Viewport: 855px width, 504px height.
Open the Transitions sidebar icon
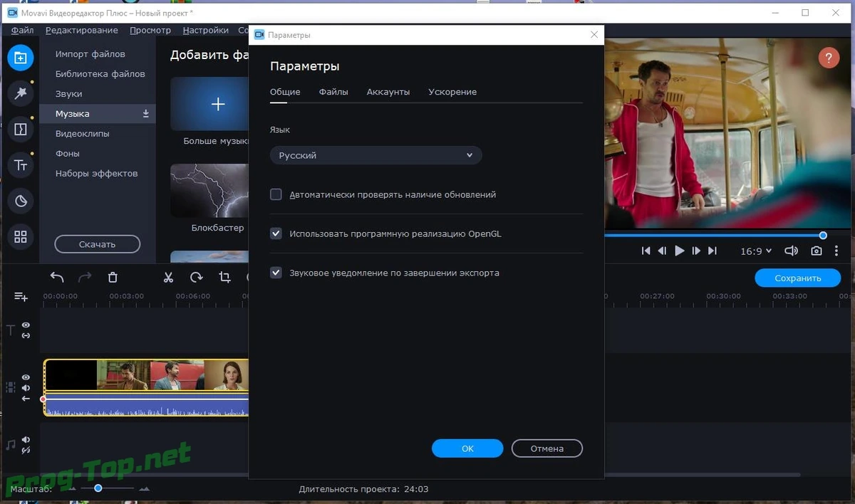(x=21, y=129)
